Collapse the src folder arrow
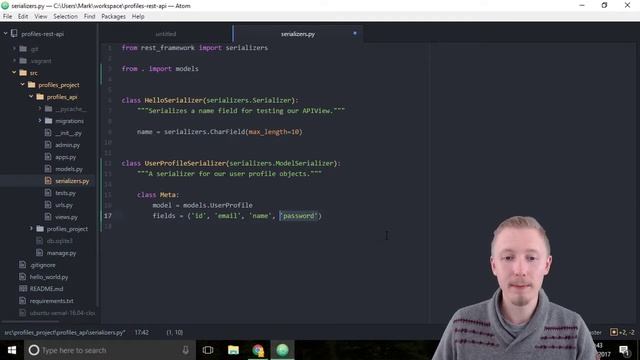 point(14,73)
